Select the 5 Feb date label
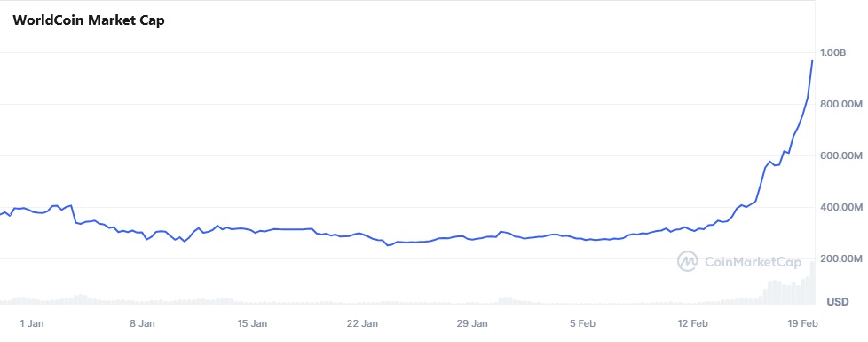868x342 pixels. click(x=583, y=323)
